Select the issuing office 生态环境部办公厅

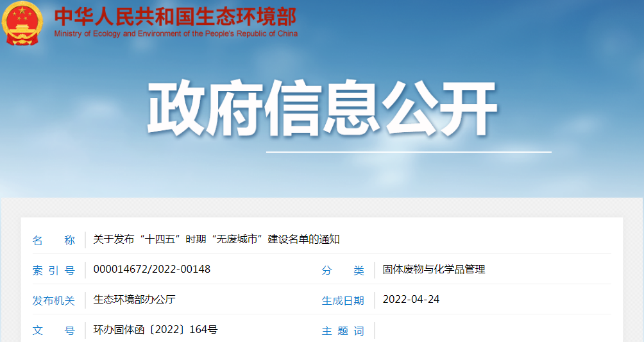(x=134, y=300)
